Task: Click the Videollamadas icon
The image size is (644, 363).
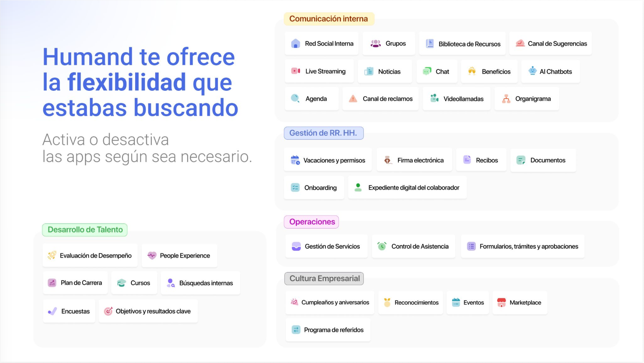Action: tap(434, 98)
